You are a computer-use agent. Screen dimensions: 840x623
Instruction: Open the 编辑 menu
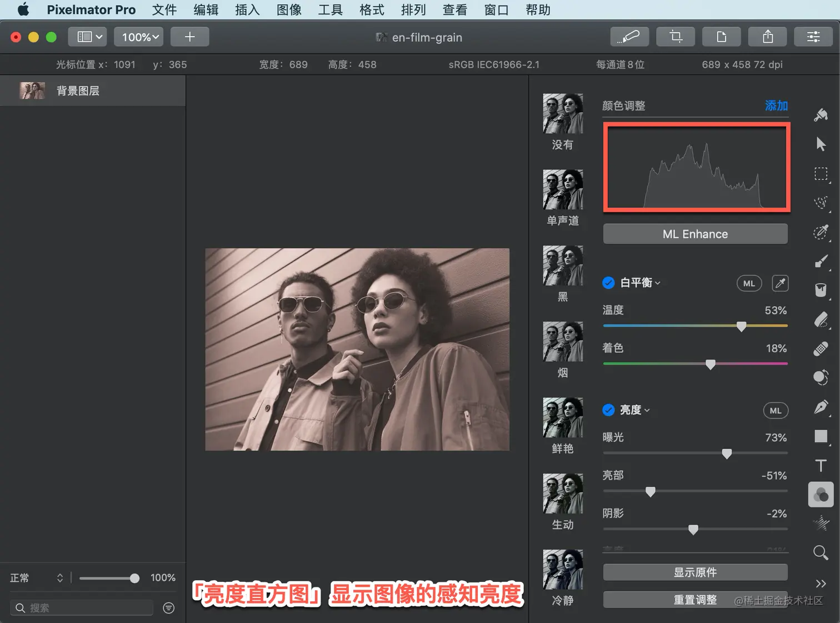click(x=206, y=9)
